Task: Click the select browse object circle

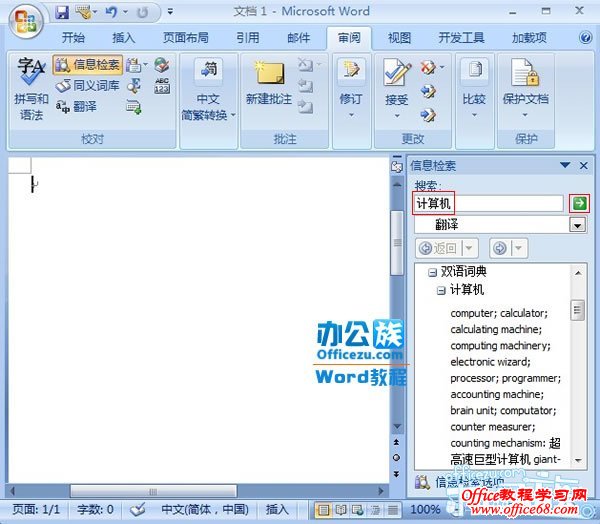Action: click(396, 457)
